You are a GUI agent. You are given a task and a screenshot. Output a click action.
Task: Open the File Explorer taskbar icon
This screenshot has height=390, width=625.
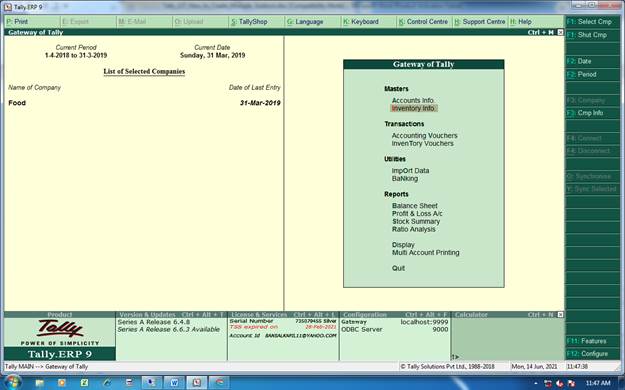(x=39, y=383)
